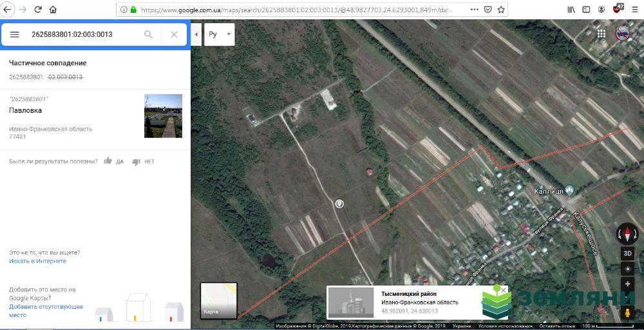Image resolution: width=644 pixels, height=330 pixels.
Task: Reset map orientation with the compass
Action: click(x=627, y=233)
